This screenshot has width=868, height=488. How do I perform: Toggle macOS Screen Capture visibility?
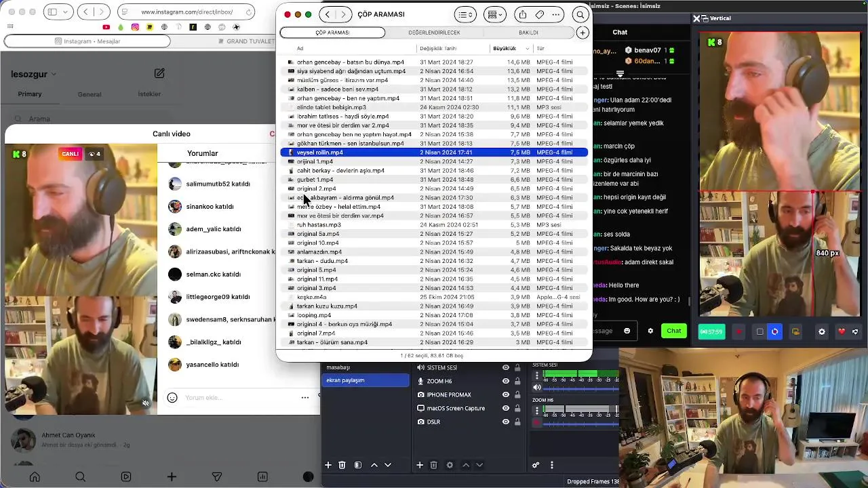click(506, 408)
